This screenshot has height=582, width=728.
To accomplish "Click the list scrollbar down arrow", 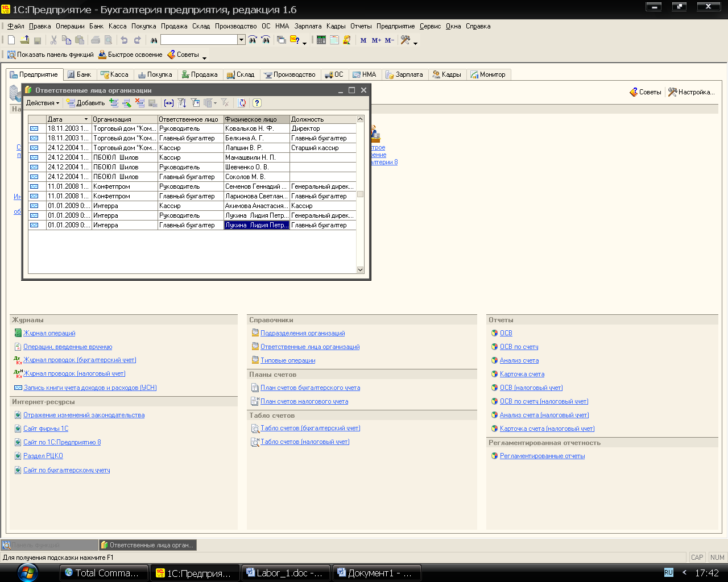I will (360, 269).
